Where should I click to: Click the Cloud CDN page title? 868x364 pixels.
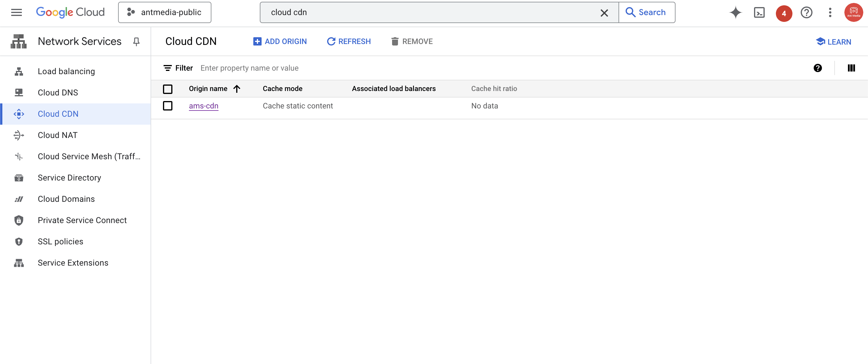tap(191, 41)
